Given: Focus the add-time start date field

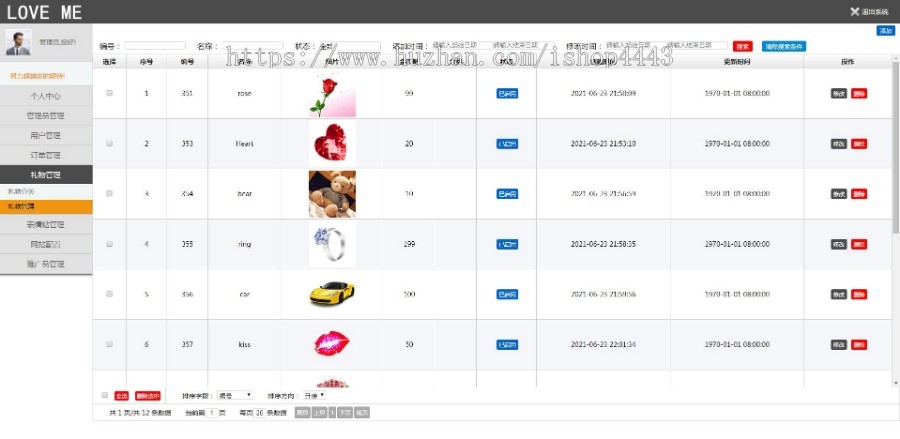Looking at the screenshot, I should tap(461, 45).
